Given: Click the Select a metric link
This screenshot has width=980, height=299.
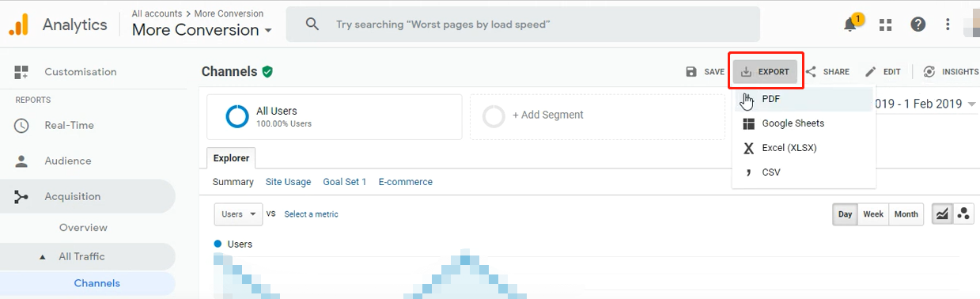Looking at the screenshot, I should pos(312,214).
